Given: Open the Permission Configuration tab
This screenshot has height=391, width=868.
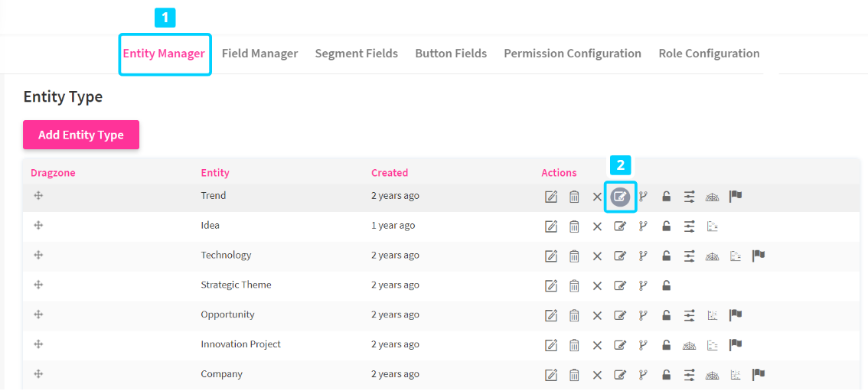Looking at the screenshot, I should click(x=572, y=54).
